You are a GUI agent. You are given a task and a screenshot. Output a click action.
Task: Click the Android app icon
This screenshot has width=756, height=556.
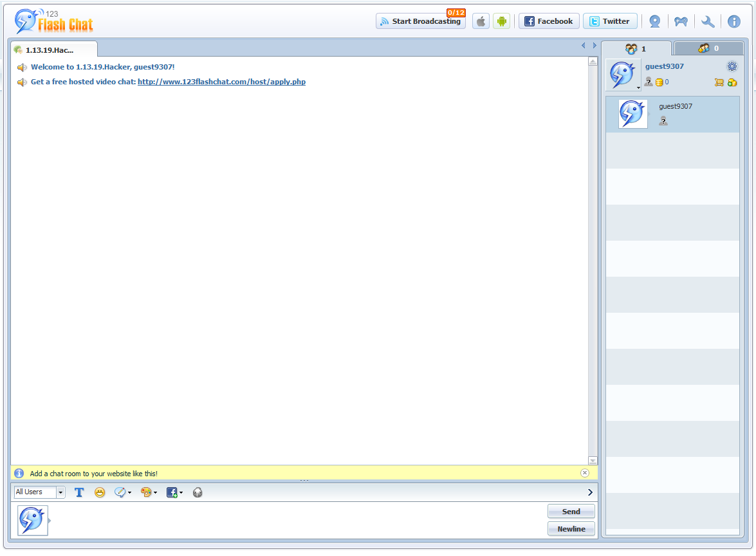coord(501,21)
